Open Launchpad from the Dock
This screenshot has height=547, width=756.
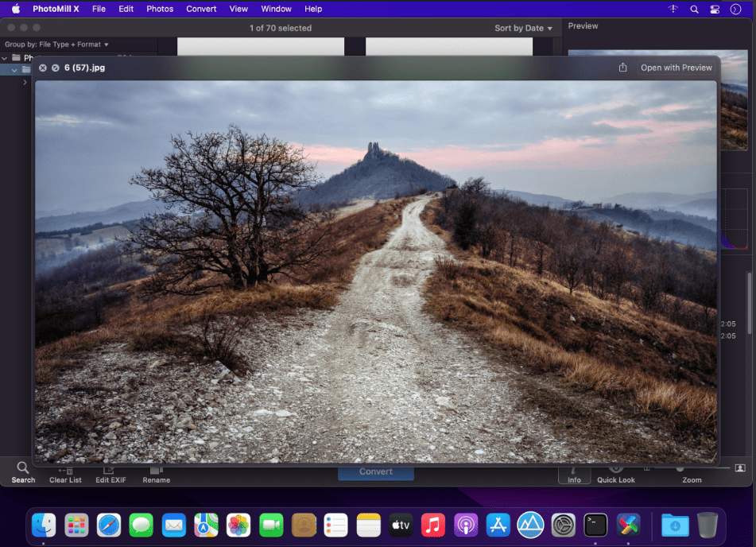click(76, 525)
